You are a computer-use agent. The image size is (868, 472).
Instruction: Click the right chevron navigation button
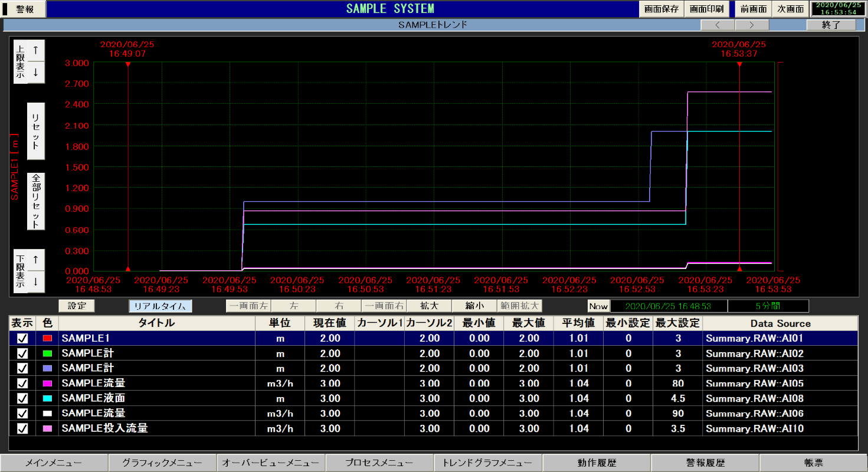tap(752, 25)
